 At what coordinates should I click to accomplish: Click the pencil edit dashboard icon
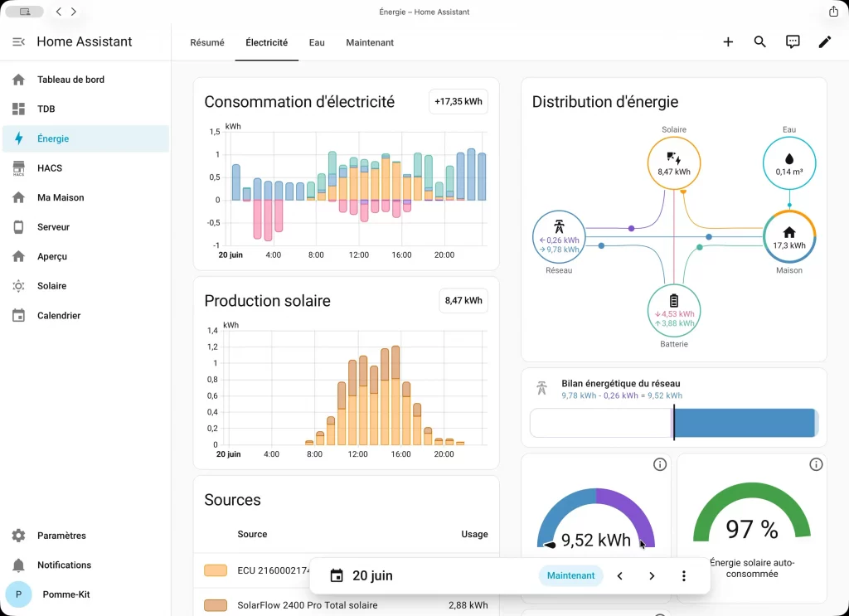tap(825, 41)
